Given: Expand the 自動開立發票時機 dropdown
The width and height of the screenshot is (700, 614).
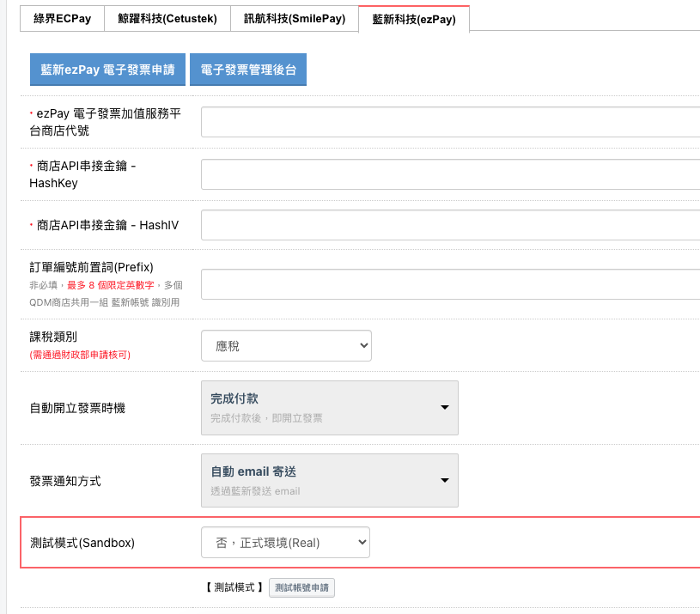Looking at the screenshot, I should tap(330, 408).
